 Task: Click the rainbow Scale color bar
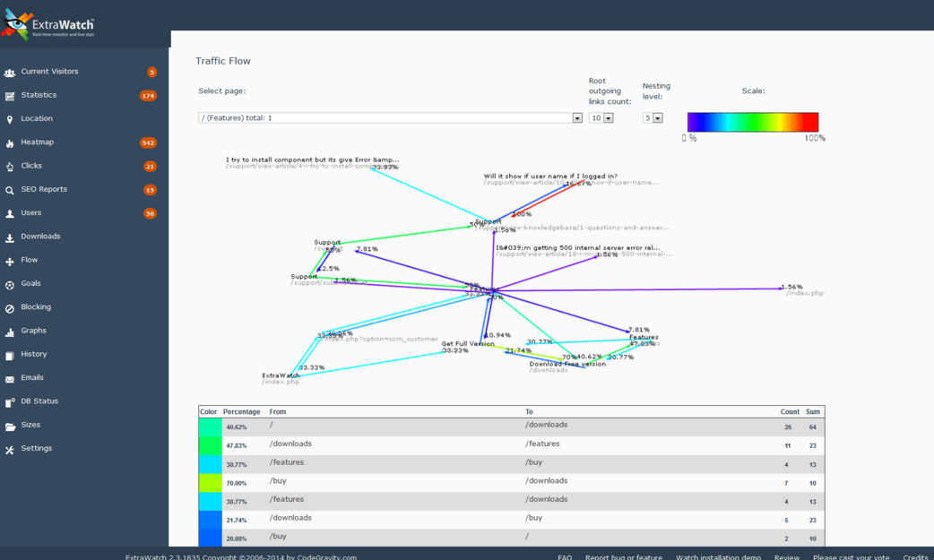pos(753,122)
